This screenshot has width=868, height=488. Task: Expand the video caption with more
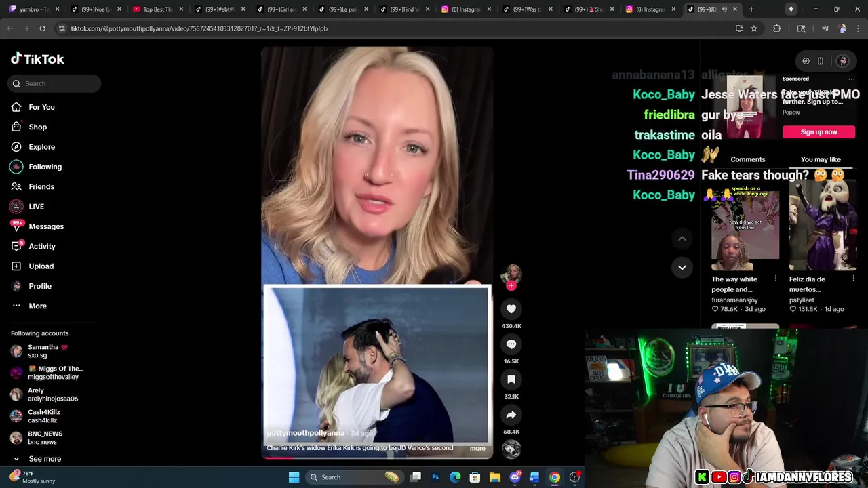click(477, 448)
